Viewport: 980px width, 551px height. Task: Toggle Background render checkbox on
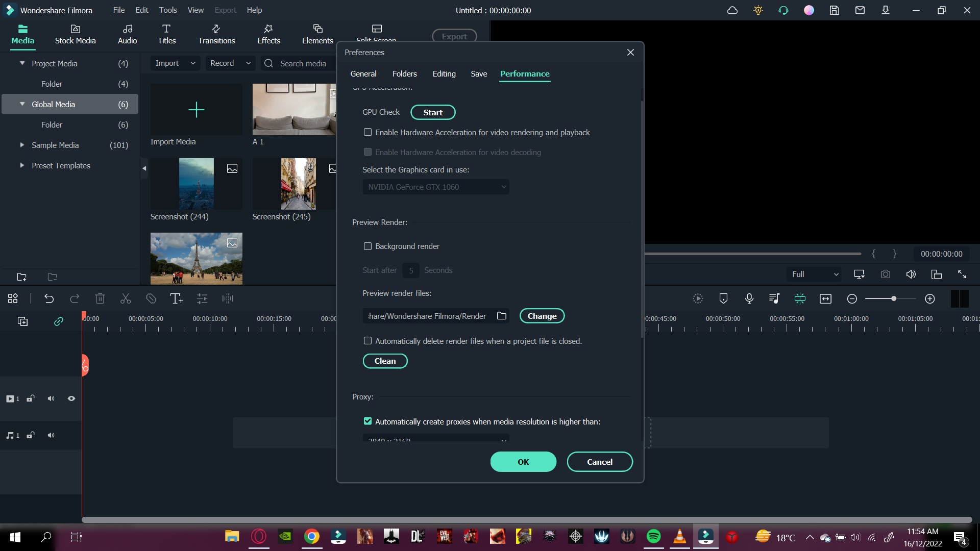368,245
